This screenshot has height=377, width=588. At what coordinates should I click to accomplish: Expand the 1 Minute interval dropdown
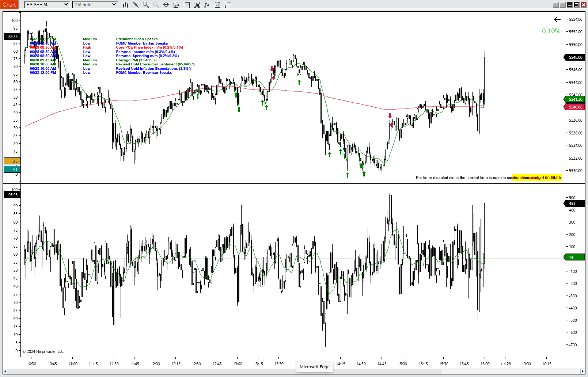pos(95,5)
